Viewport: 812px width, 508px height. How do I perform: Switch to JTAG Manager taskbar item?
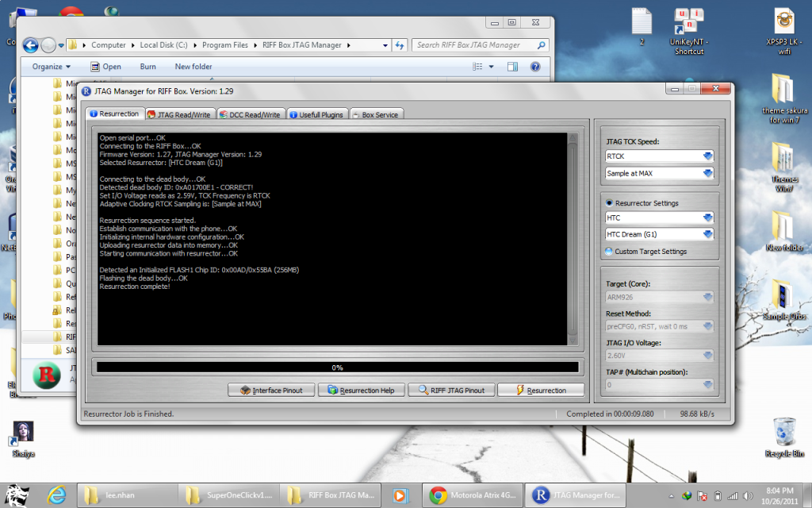coord(576,495)
